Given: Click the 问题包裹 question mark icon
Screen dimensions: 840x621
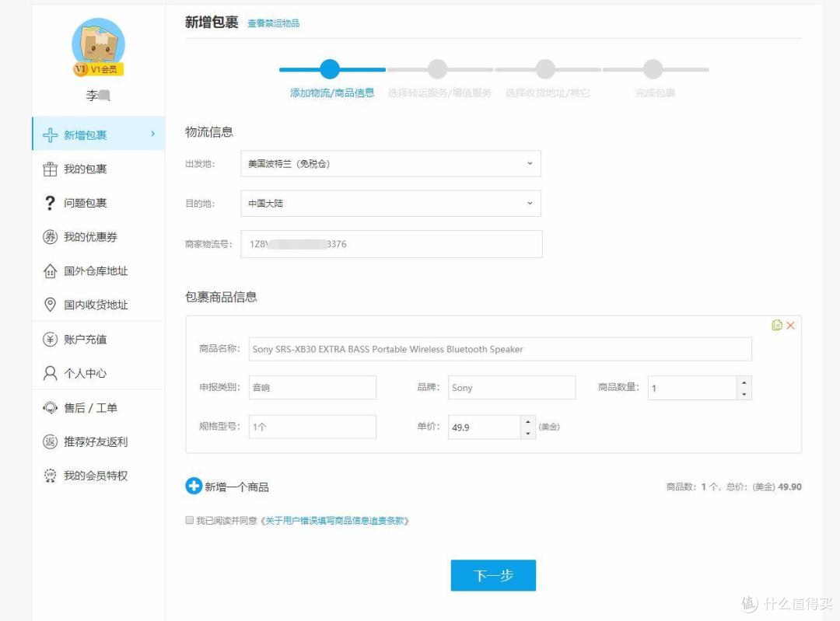Looking at the screenshot, I should [50, 203].
